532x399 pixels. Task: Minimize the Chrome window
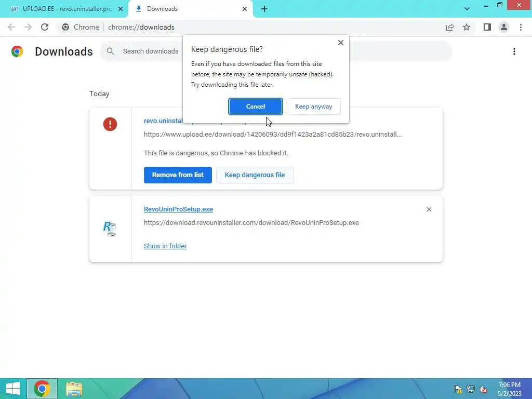(486, 5)
